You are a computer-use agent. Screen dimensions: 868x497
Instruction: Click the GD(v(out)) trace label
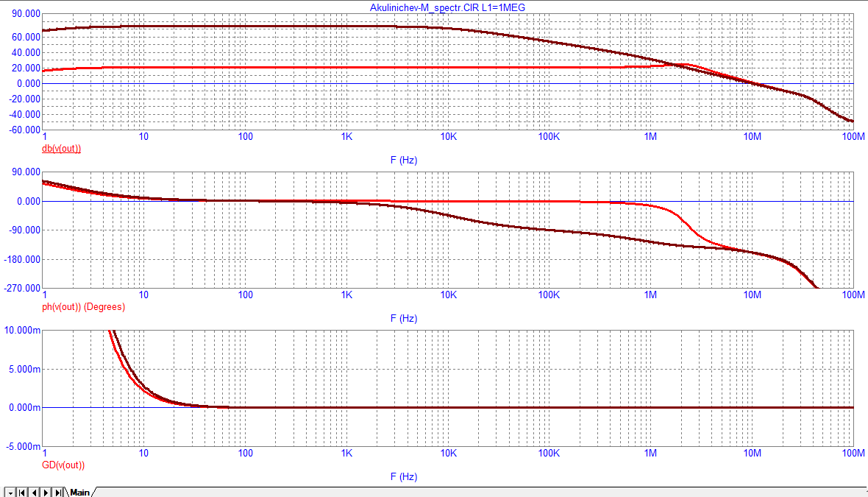(x=63, y=465)
